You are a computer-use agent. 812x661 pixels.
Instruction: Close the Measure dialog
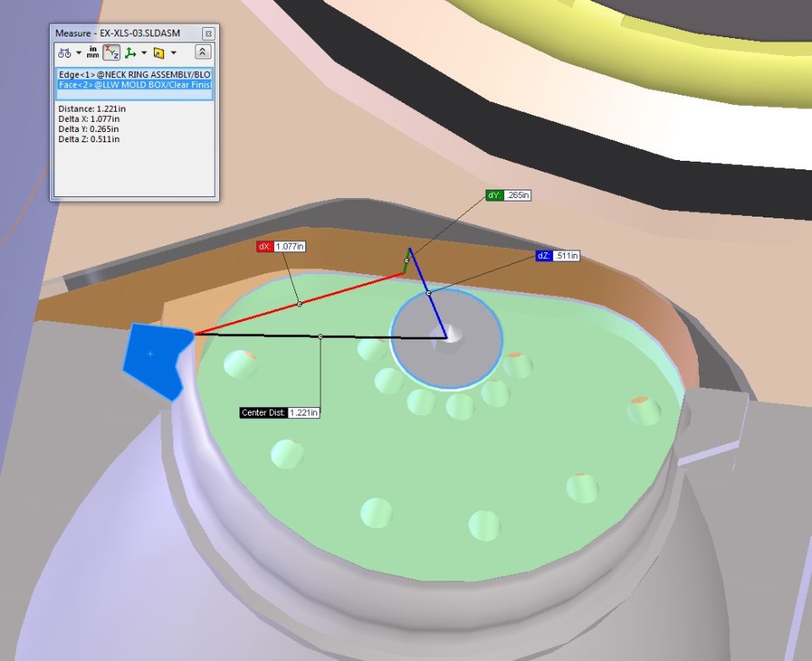pos(208,34)
